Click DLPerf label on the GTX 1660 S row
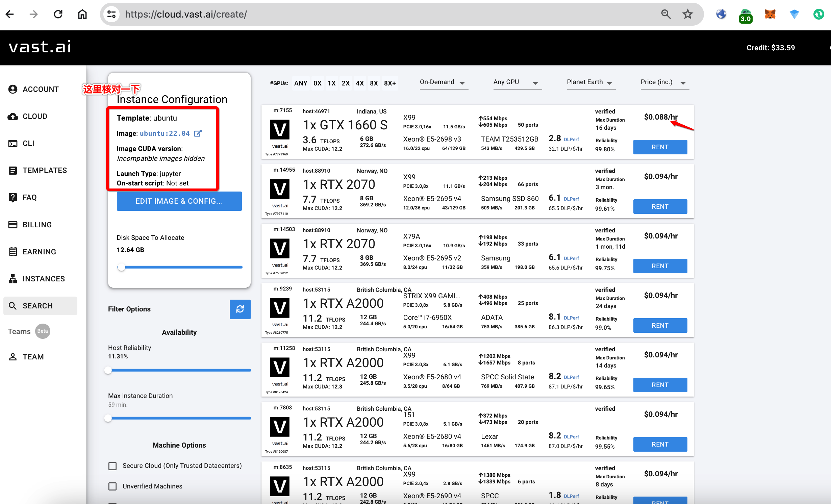Viewport: 831px width, 504px height. (571, 140)
